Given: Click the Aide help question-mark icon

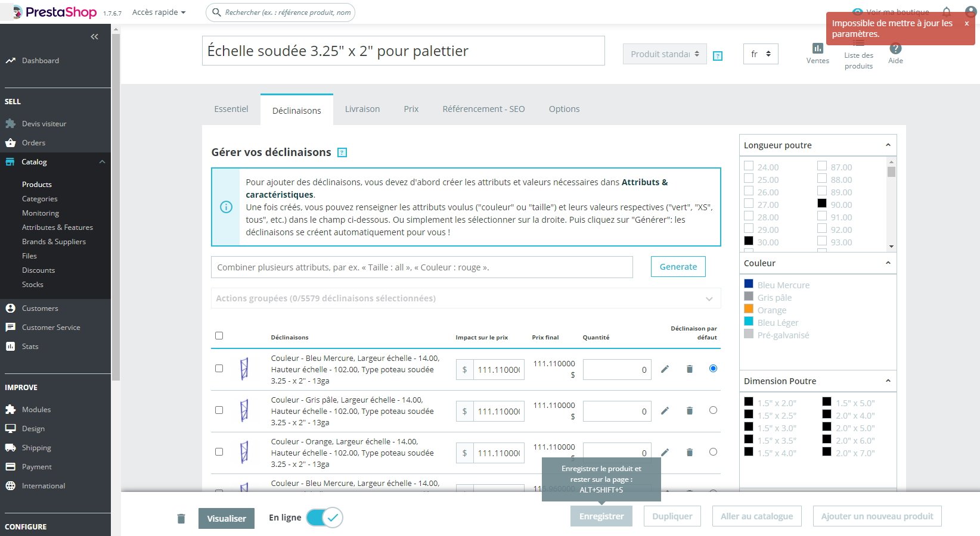Looking at the screenshot, I should pos(895,48).
